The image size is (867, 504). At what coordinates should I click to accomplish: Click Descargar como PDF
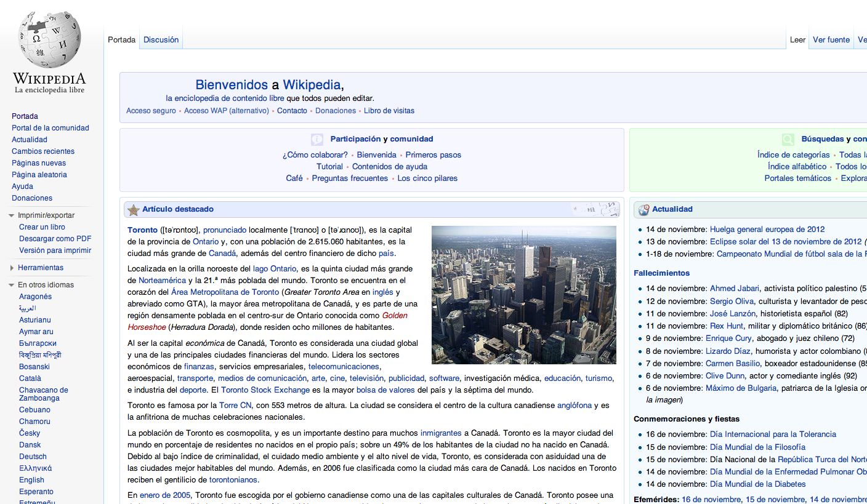pos(55,239)
